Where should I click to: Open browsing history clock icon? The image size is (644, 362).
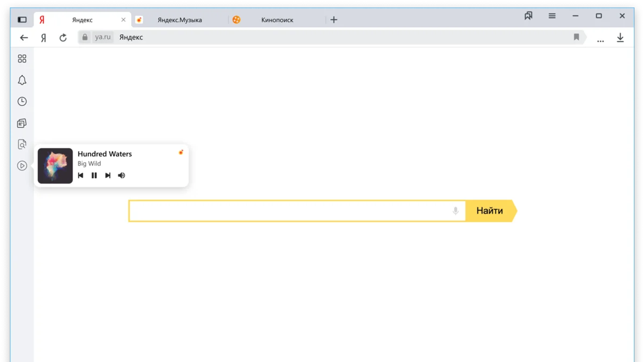(x=22, y=101)
